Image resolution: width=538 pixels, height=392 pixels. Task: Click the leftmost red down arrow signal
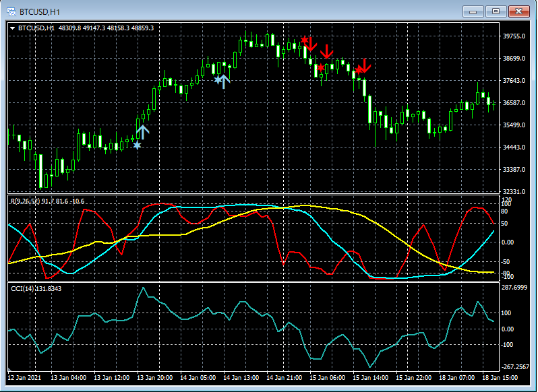312,44
